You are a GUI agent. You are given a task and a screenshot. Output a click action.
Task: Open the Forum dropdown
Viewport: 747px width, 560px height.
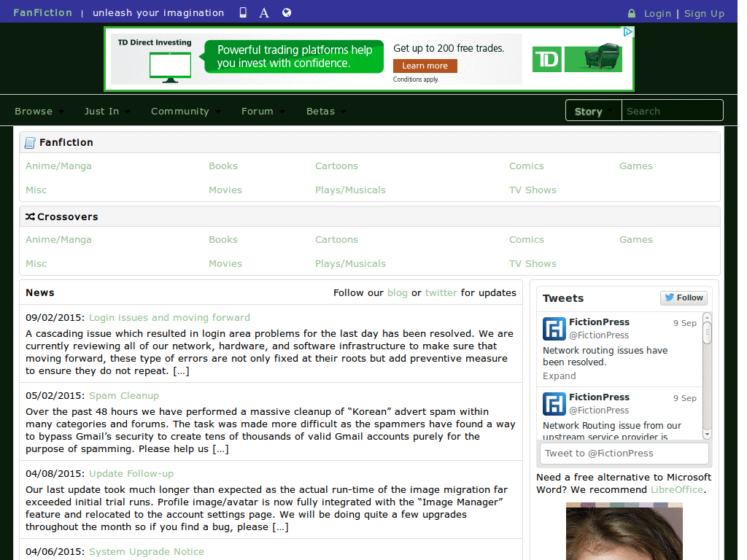263,112
